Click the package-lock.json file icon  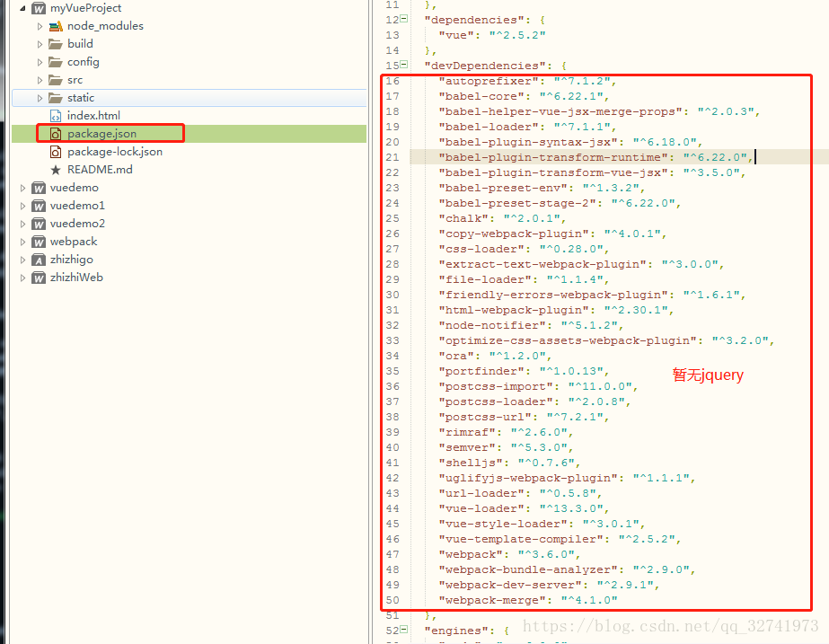point(56,153)
